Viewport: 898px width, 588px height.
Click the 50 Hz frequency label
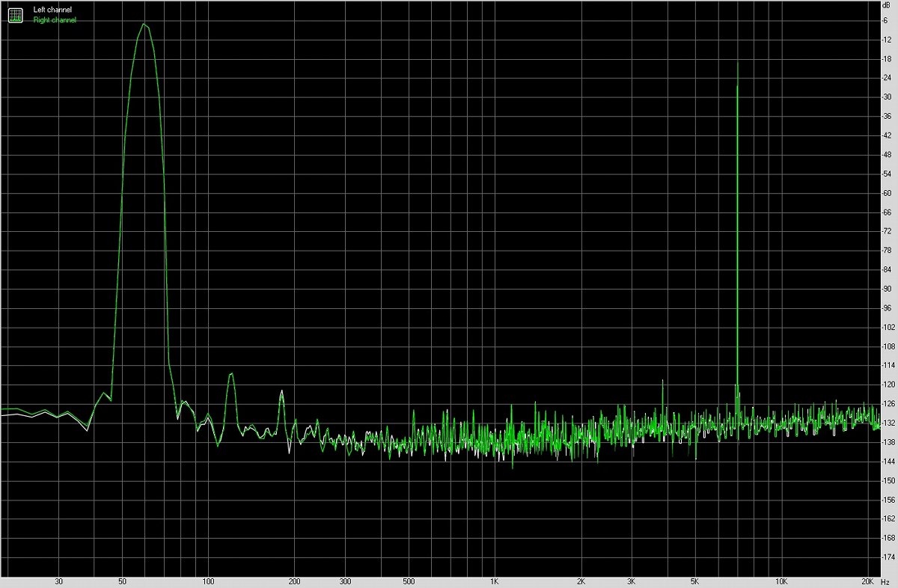[x=122, y=581]
